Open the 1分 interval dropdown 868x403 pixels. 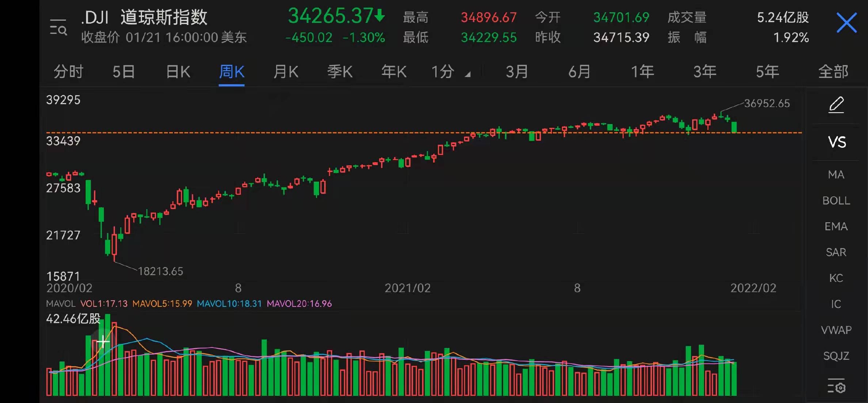(448, 72)
